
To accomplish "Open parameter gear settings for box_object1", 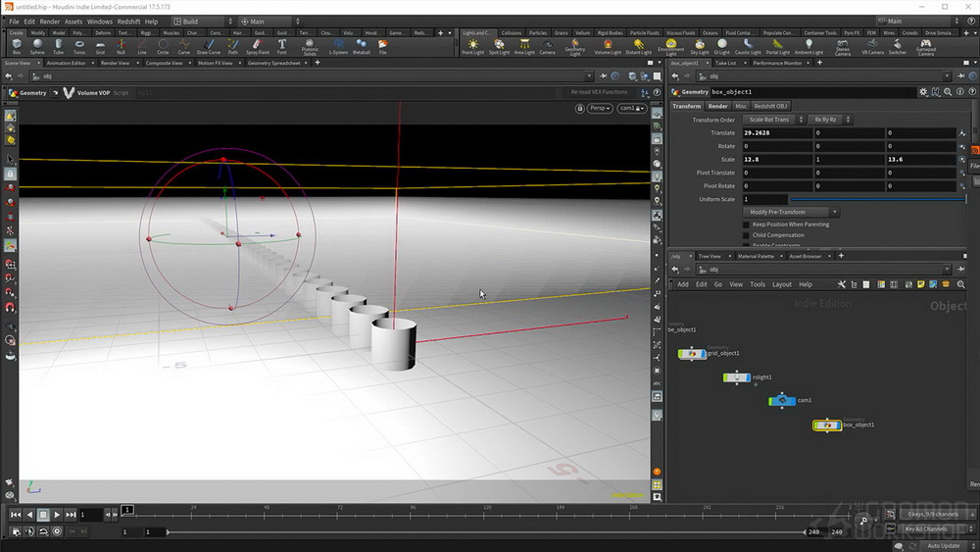I will [x=923, y=92].
